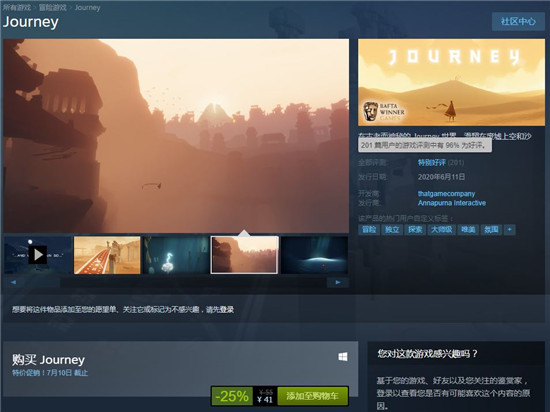Select the 氛围 tag
This screenshot has height=412, width=550.
point(491,230)
